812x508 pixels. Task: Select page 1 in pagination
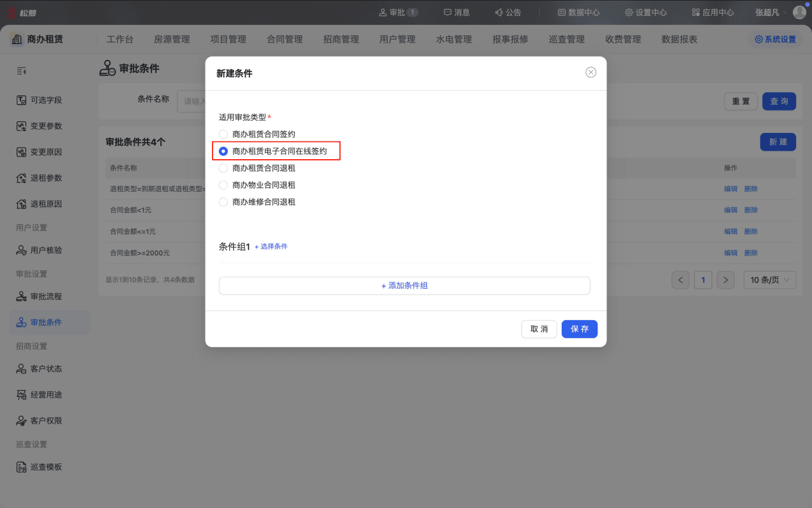coord(703,280)
